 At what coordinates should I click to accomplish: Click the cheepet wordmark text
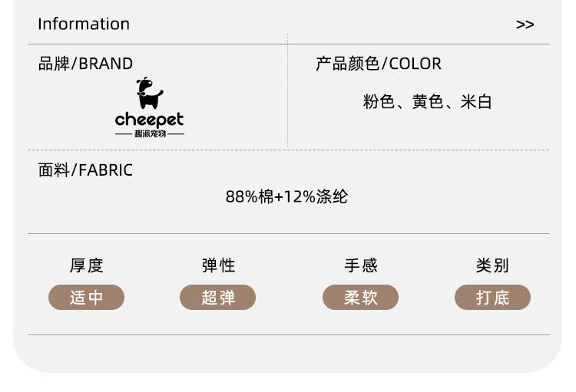pyautogui.click(x=149, y=120)
